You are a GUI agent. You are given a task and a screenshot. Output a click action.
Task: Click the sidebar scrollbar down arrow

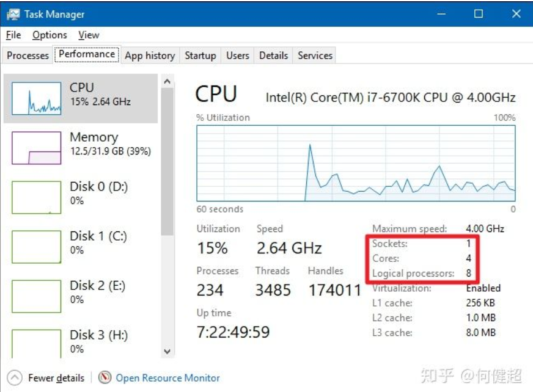tap(167, 351)
